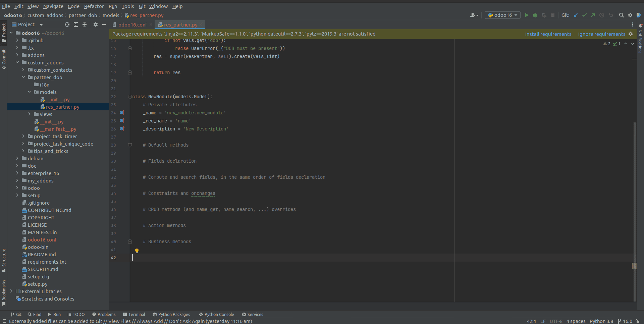Hide the Project tool window
Image resolution: width=644 pixels, height=324 pixels.
(104, 24)
